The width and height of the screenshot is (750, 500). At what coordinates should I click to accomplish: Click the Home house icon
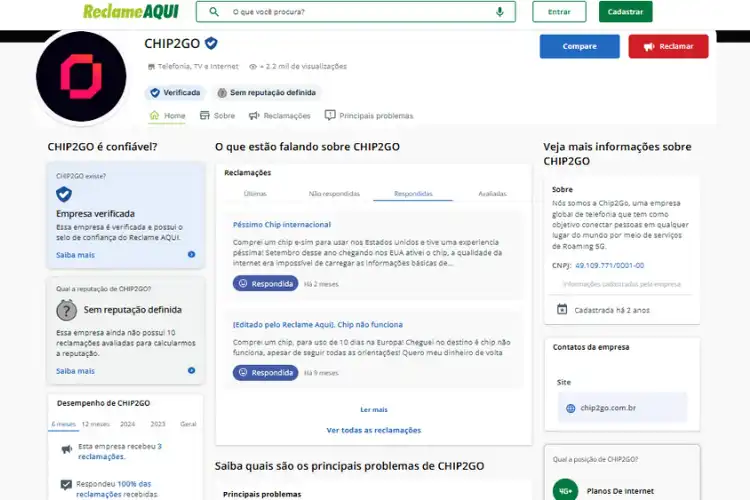coord(154,115)
